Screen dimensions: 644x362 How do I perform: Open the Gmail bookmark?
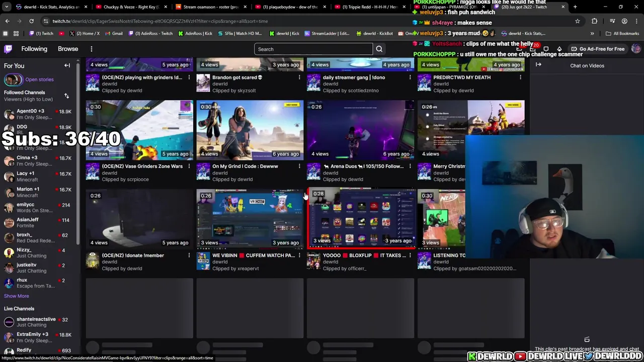click(113, 34)
